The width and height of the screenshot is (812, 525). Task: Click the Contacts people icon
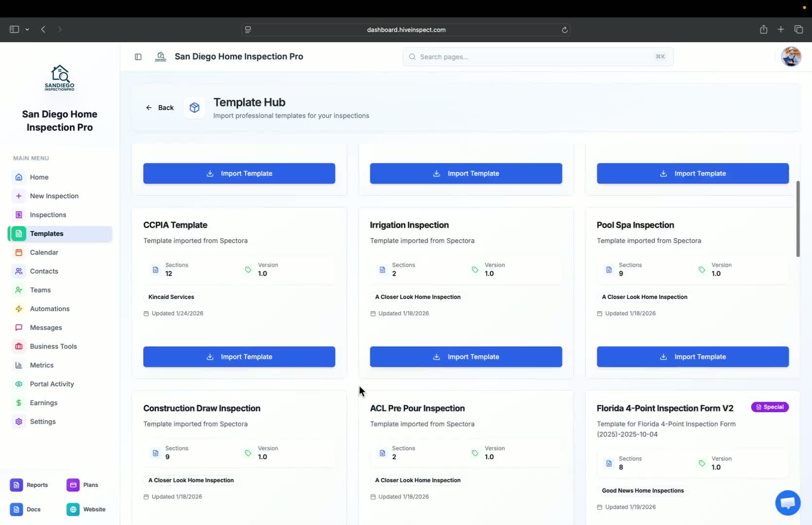[18, 271]
